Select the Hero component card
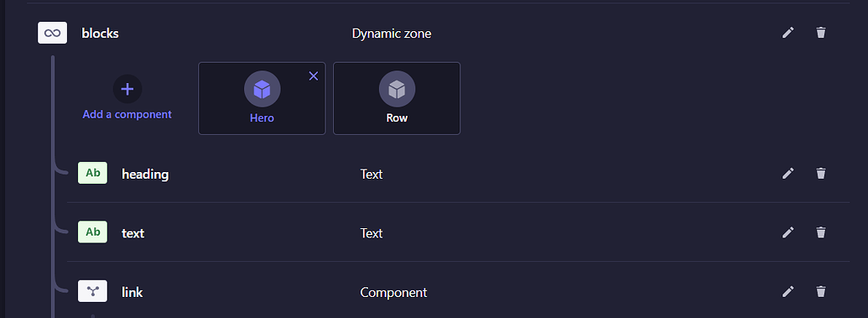Viewport: 868px width, 318px height. [x=262, y=98]
